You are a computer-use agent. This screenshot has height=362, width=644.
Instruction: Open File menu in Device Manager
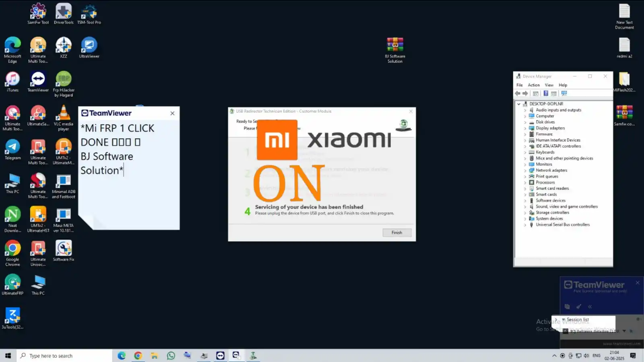coord(520,85)
